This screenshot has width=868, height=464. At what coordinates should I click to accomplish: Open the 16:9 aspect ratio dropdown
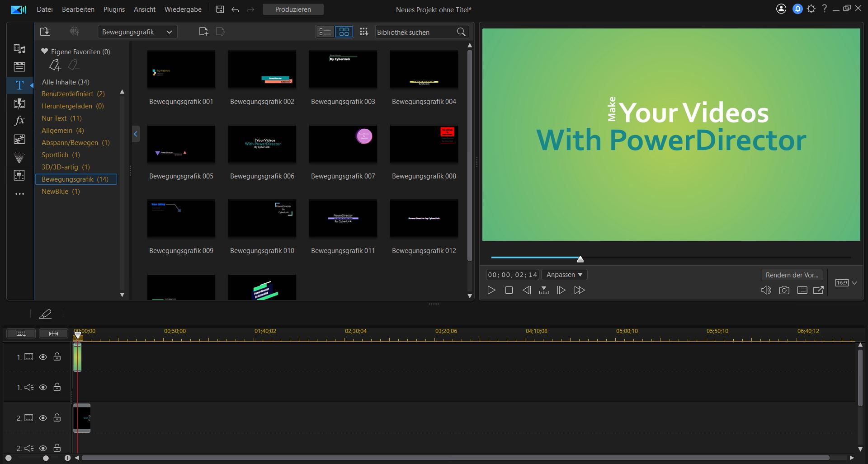(846, 283)
